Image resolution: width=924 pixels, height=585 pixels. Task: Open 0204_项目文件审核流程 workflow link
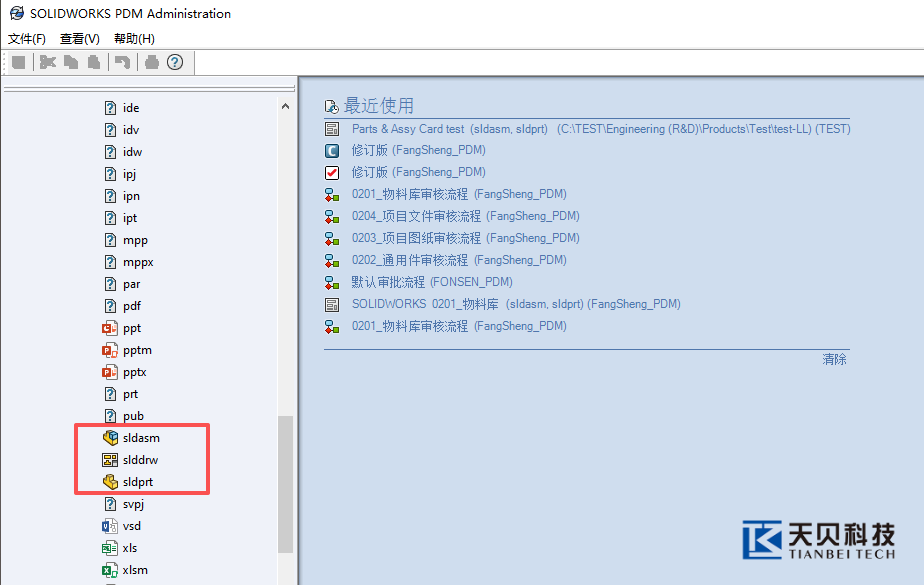coord(466,216)
